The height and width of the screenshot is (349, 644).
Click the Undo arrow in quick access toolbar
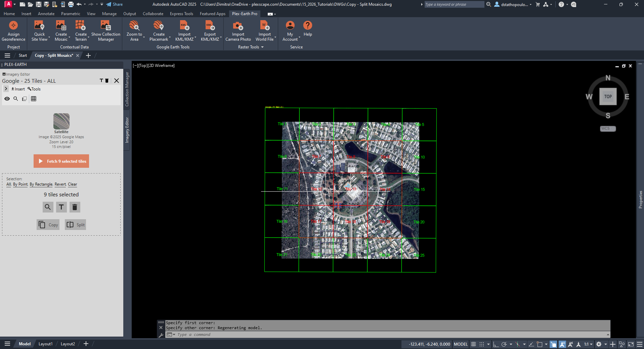coord(79,4)
